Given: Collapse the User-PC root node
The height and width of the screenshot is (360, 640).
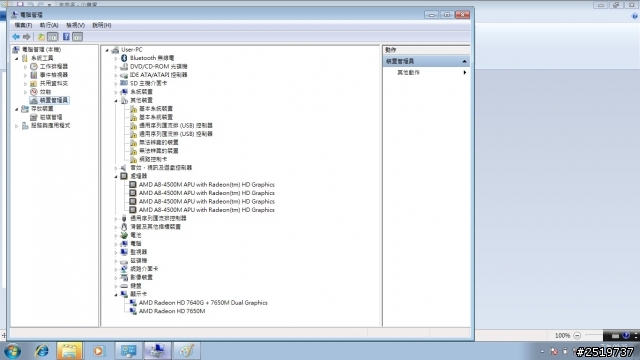Looking at the screenshot, I should [x=107, y=50].
